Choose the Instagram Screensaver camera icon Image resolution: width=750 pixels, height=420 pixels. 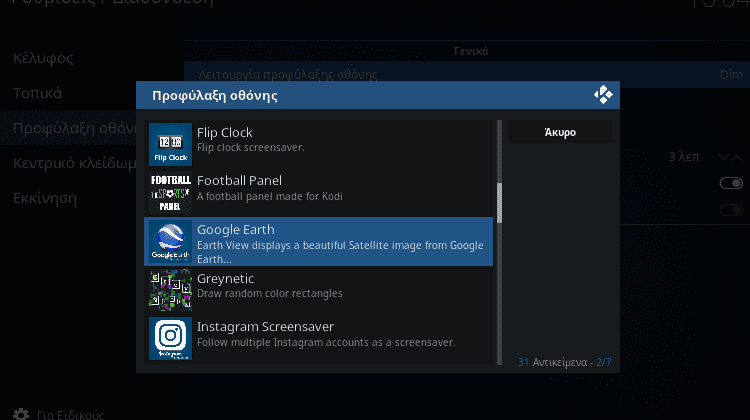coord(170,338)
